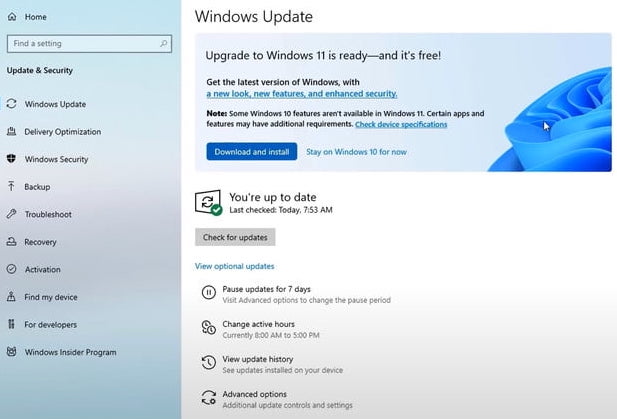Select the Delivery Optimization icon

point(12,132)
